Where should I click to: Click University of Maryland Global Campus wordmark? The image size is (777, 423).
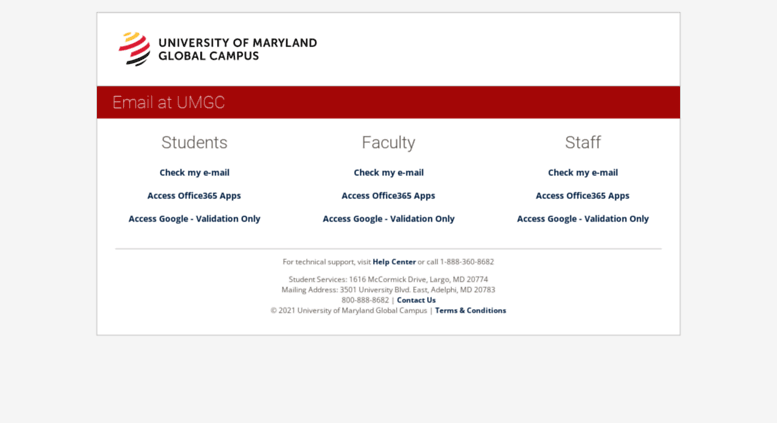tap(237, 49)
